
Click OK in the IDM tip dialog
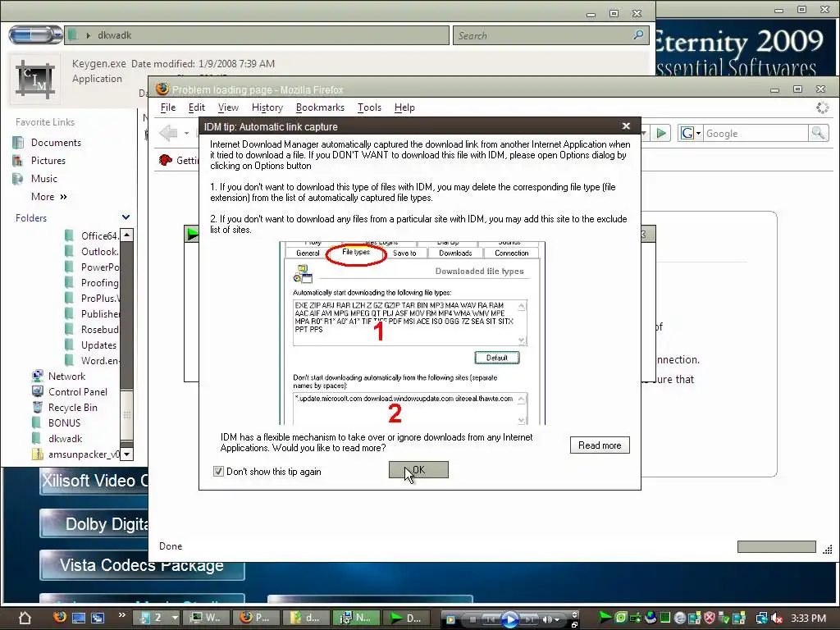coord(418,470)
